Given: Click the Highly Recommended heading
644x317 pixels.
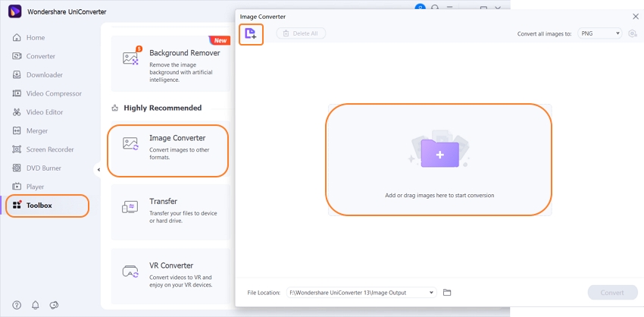Looking at the screenshot, I should click(163, 108).
